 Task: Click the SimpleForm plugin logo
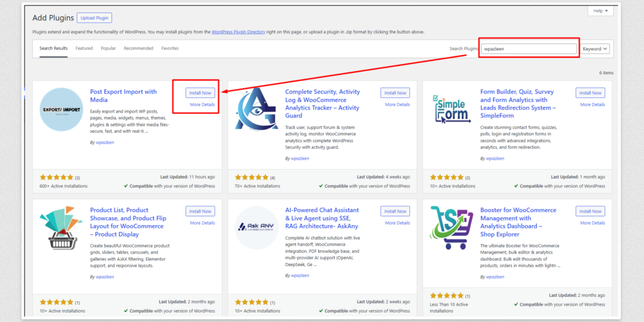pyautogui.click(x=451, y=109)
